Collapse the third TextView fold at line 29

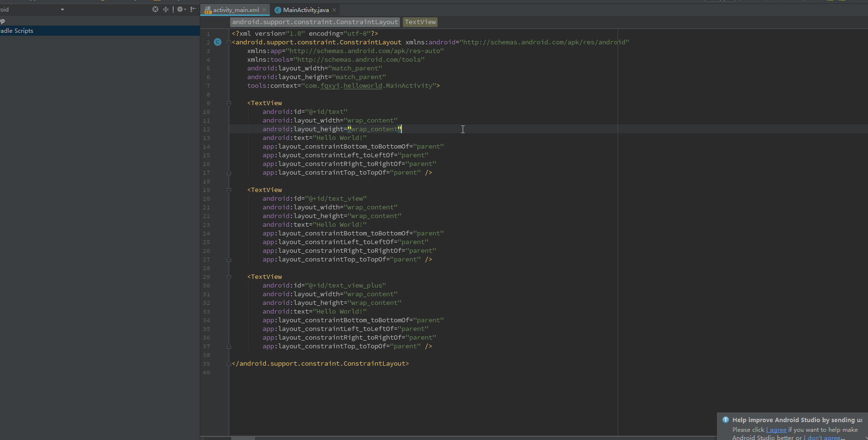(x=229, y=276)
